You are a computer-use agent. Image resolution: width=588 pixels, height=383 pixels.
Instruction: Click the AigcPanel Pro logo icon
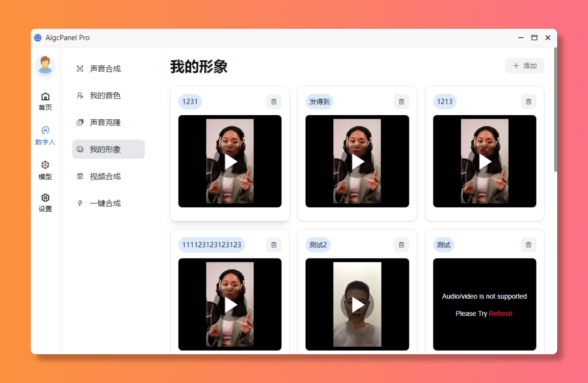coord(38,37)
